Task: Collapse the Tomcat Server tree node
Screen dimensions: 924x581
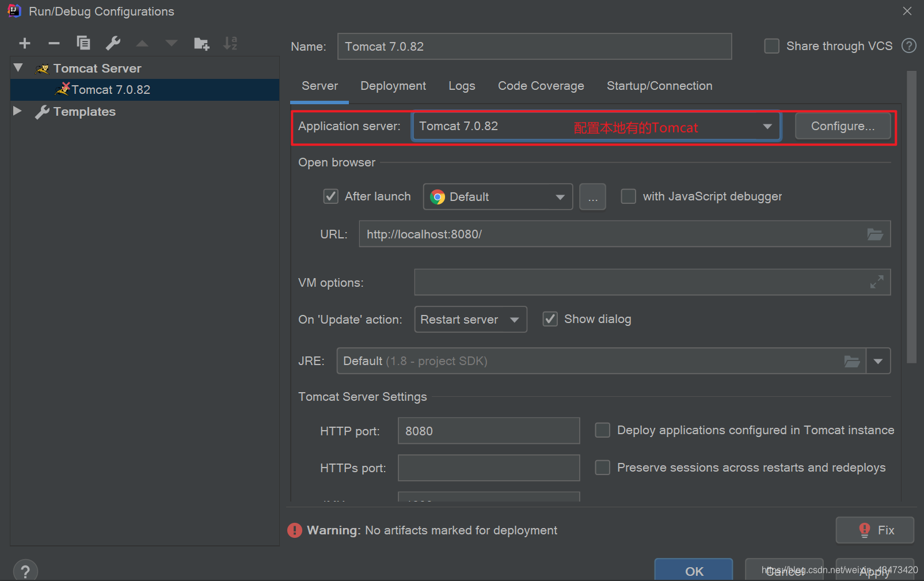Action: click(18, 68)
